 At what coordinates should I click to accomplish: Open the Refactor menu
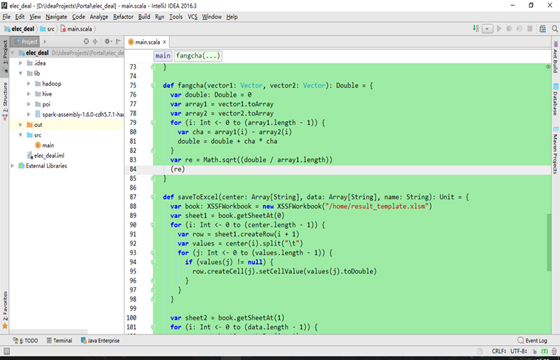123,17
